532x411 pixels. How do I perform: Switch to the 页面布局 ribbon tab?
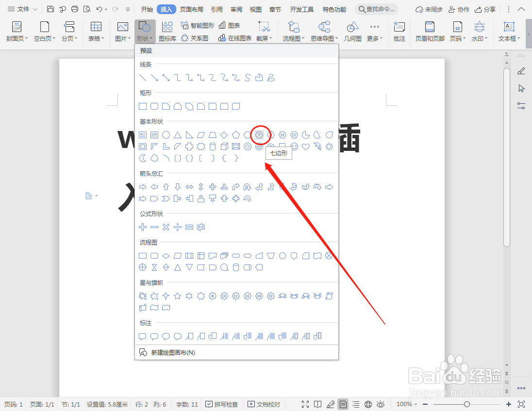[191, 8]
